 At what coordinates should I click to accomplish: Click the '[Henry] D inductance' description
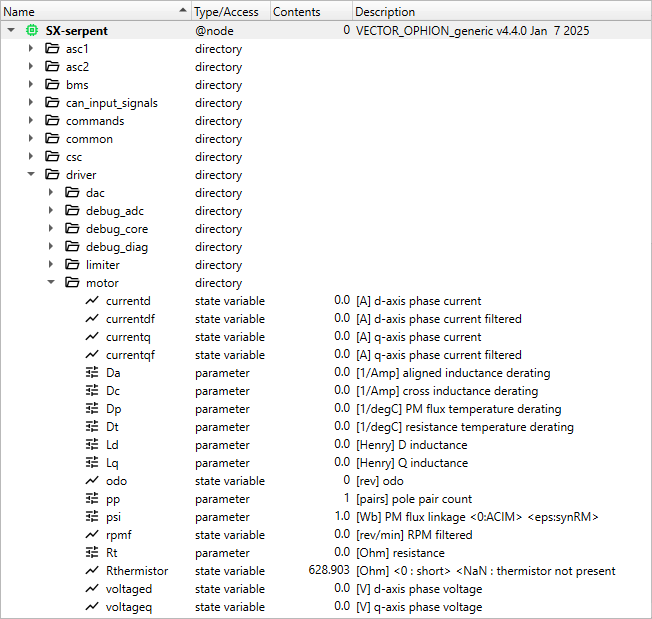pos(412,445)
